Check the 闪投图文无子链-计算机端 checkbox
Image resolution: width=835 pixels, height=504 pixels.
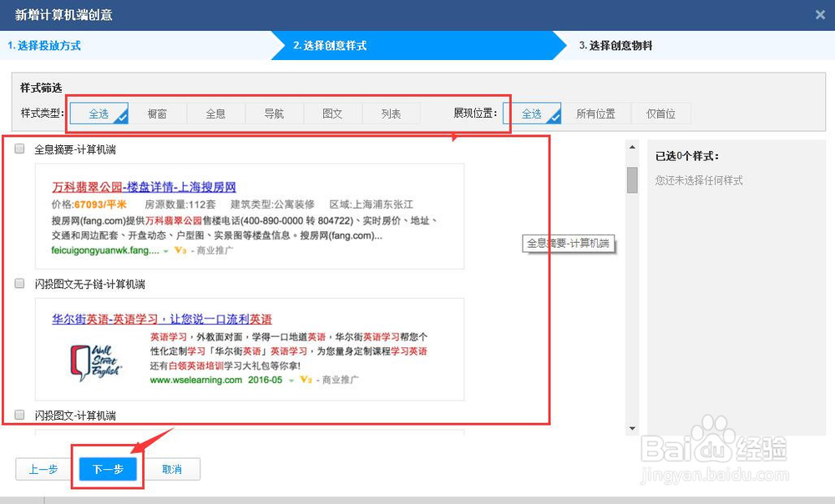click(x=19, y=283)
